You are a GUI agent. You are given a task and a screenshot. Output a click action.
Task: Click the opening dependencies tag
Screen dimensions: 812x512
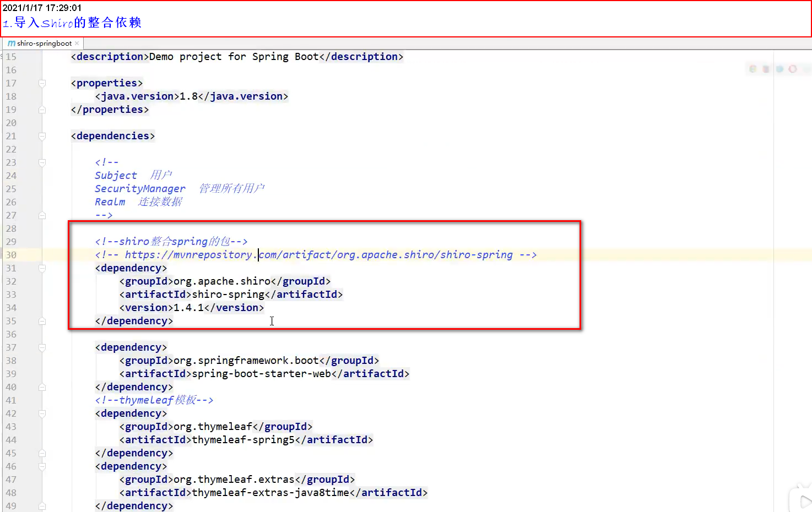point(113,136)
